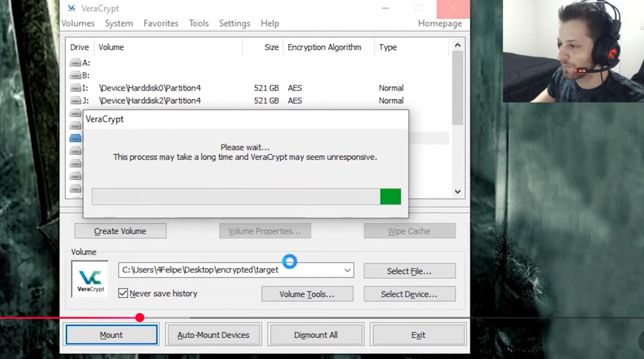This screenshot has width=644, height=359.
Task: Select the drive J: icon
Action: [75, 100]
